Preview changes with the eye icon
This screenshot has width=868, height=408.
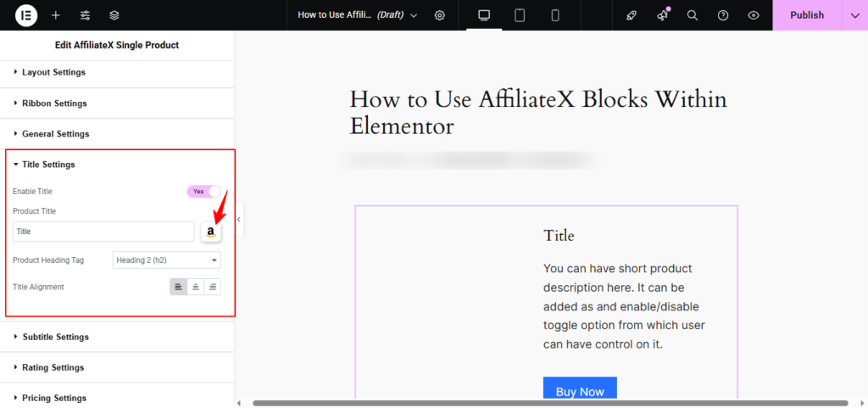coord(754,15)
